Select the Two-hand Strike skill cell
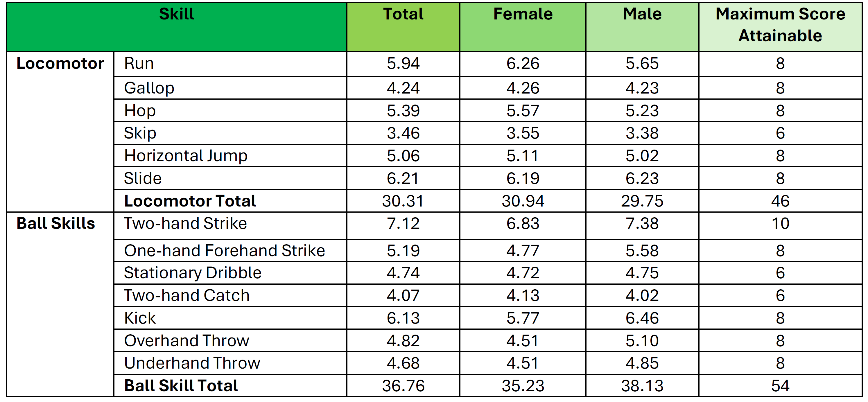This screenshot has height=402, width=868. [185, 223]
